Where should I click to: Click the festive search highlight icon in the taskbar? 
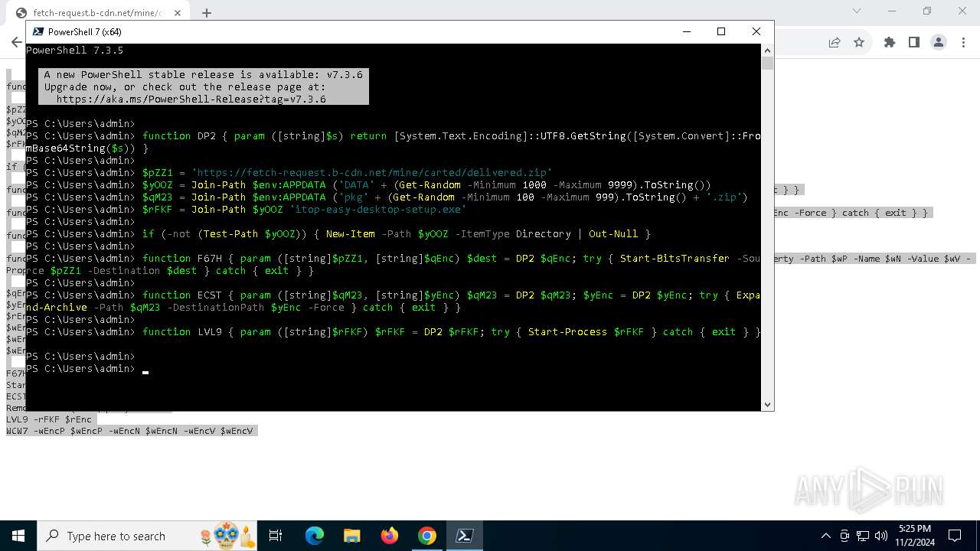point(227,536)
